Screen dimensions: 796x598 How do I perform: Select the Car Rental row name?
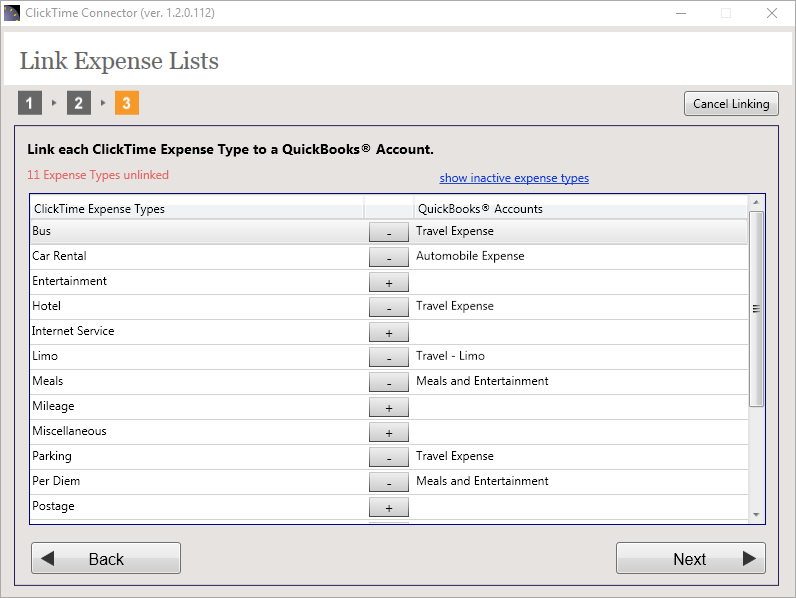click(x=59, y=256)
